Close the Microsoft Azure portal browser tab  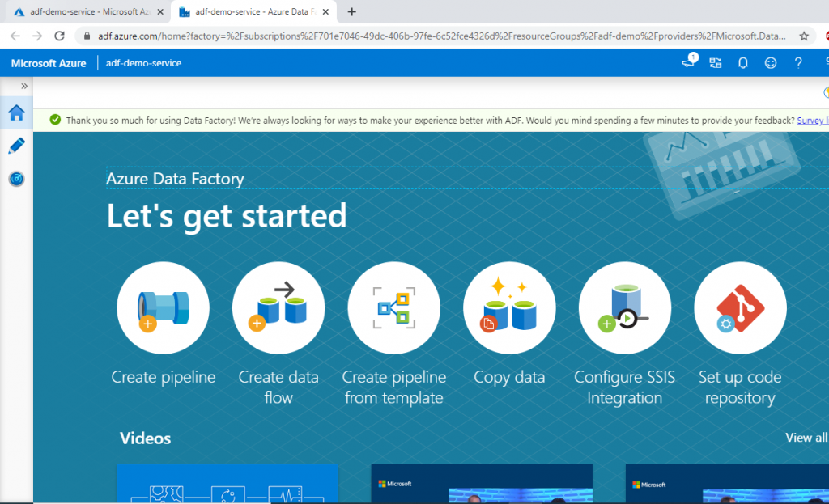tap(161, 11)
